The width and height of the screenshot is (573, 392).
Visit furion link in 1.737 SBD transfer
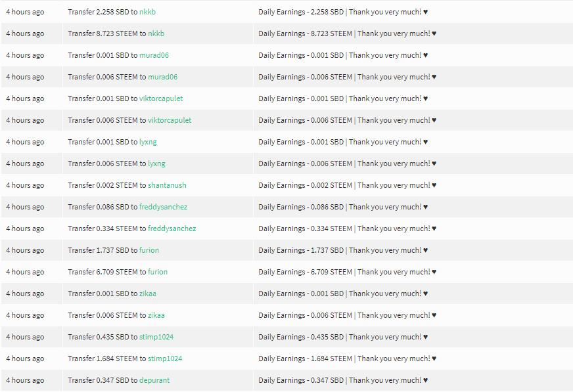click(149, 250)
